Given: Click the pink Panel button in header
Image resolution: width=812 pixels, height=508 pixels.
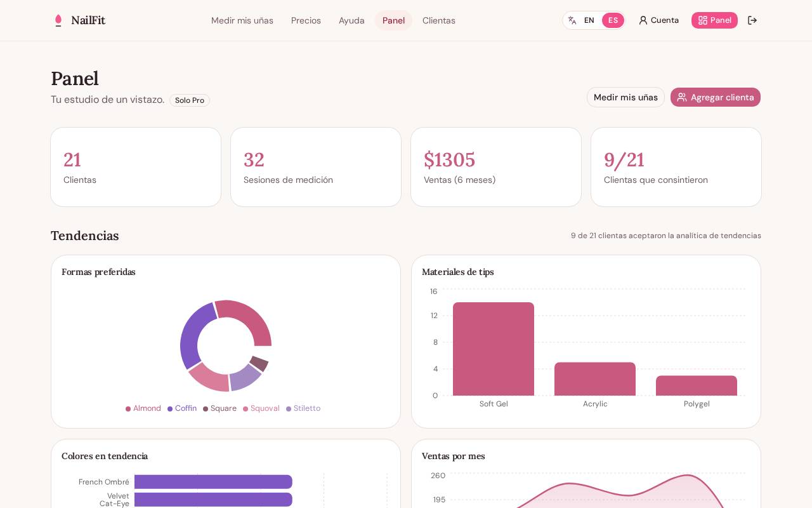Looking at the screenshot, I should 714,20.
